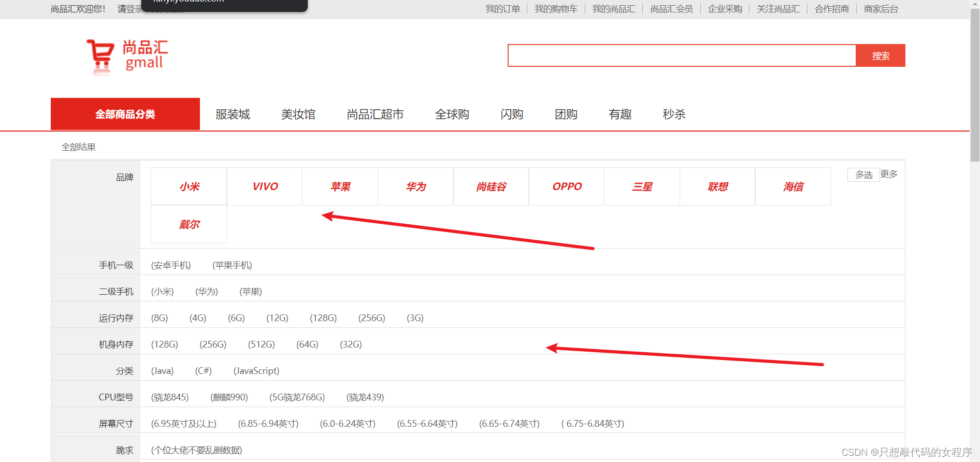Viewport: 980px width, 462px height.
Task: Choose 运行内存 (6G)
Action: tap(236, 318)
